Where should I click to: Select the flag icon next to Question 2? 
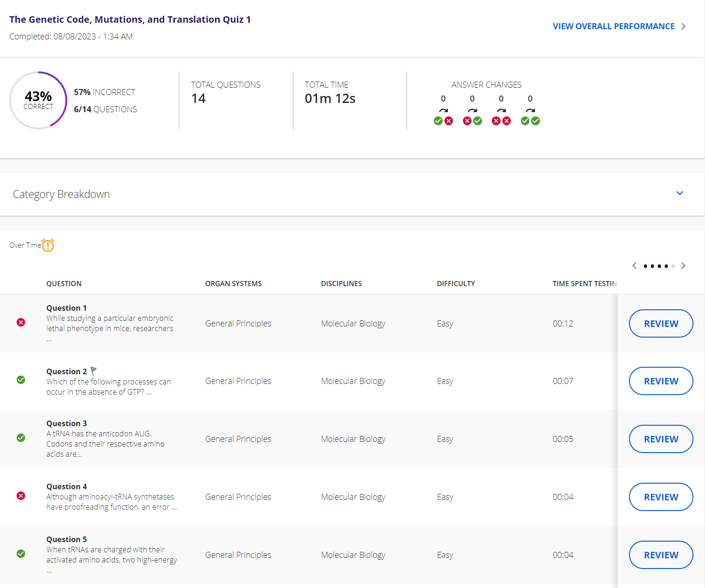(x=93, y=371)
